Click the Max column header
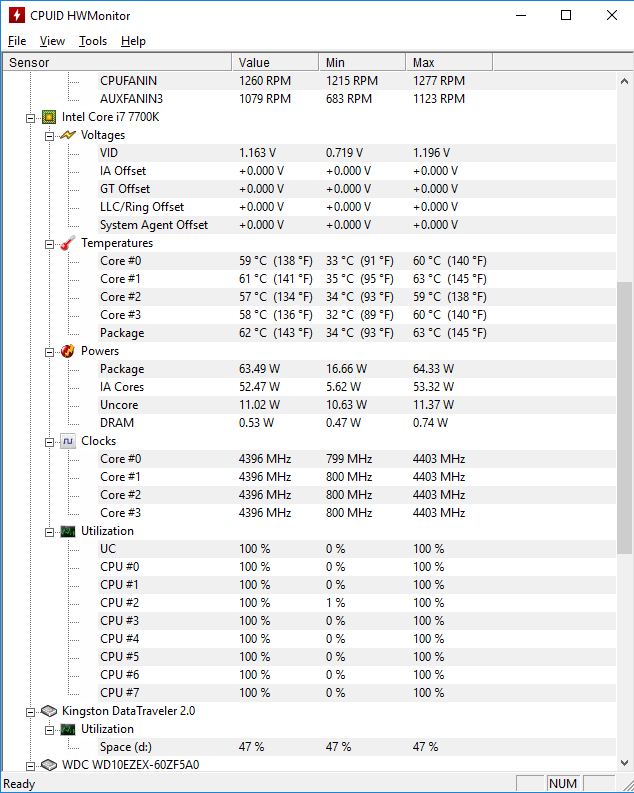Viewport: 634px width, 793px height. point(424,62)
